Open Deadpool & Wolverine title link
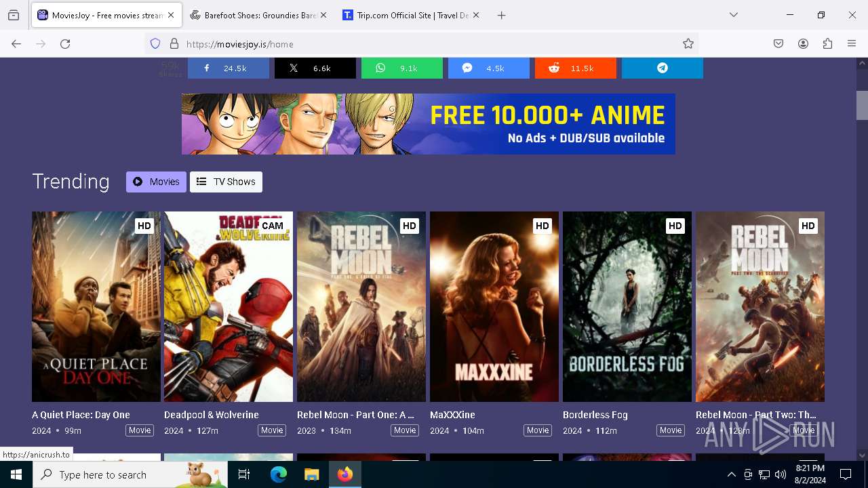The image size is (868, 488). [212, 415]
